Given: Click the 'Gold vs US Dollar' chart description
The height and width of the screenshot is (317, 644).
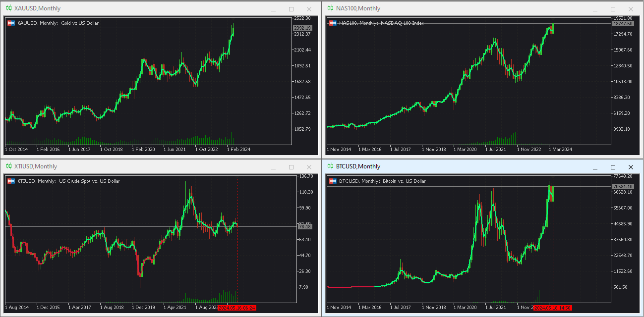Looking at the screenshot, I should tap(80, 23).
